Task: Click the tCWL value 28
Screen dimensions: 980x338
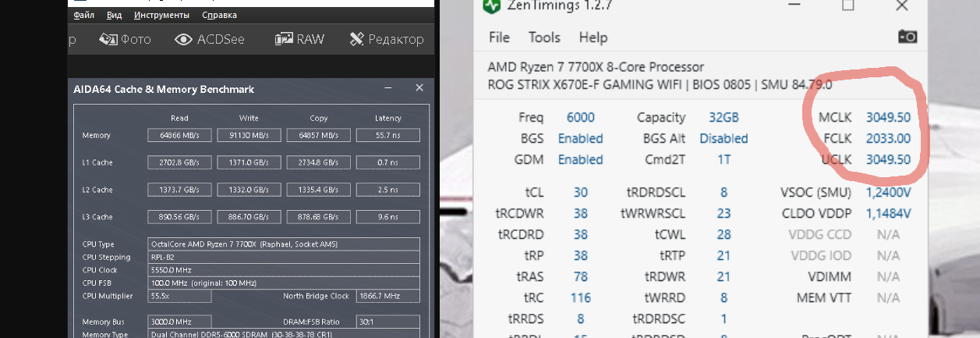Action: click(x=724, y=234)
